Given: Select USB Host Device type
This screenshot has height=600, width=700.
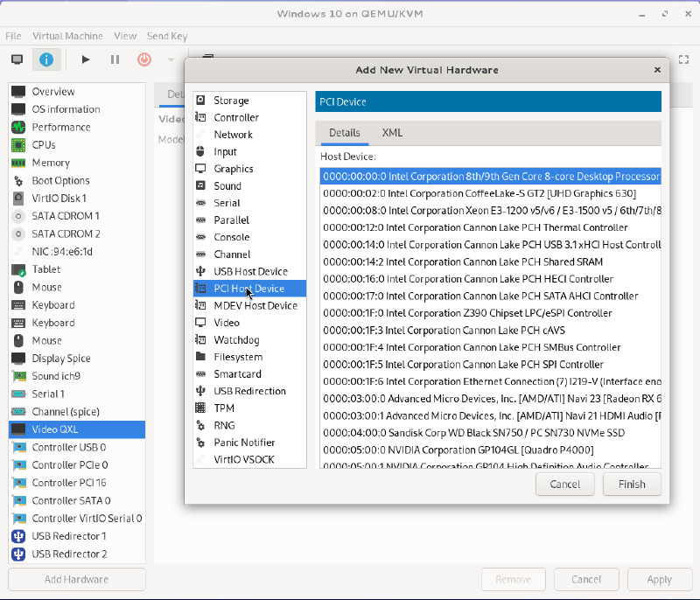Looking at the screenshot, I should click(249, 271).
